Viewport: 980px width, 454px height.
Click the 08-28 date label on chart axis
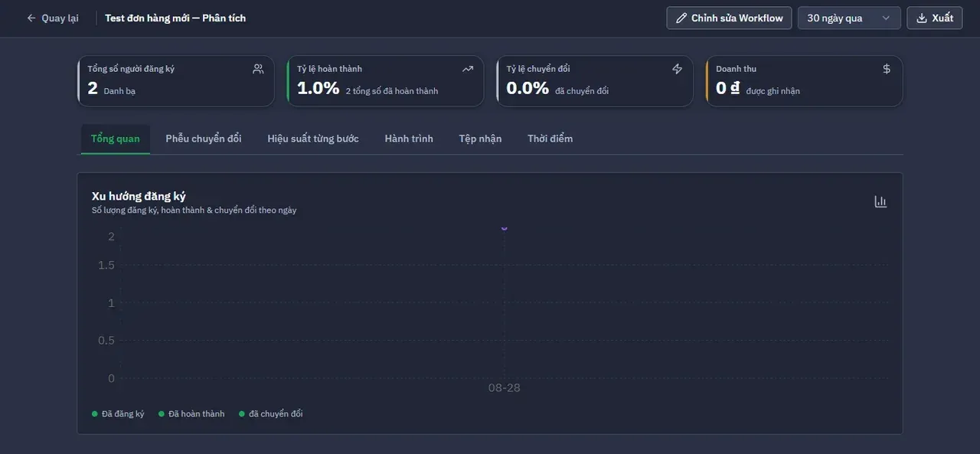(x=504, y=387)
